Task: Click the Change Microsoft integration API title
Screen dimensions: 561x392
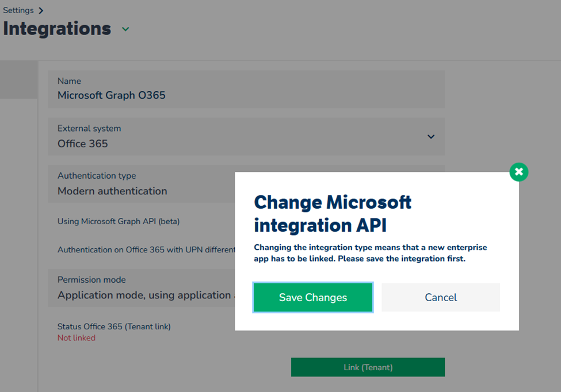Action: click(x=333, y=213)
